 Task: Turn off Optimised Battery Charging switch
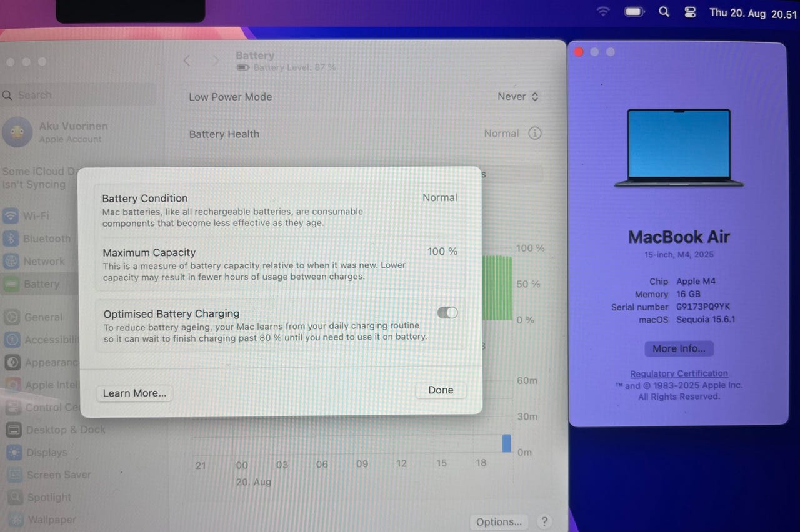point(447,313)
